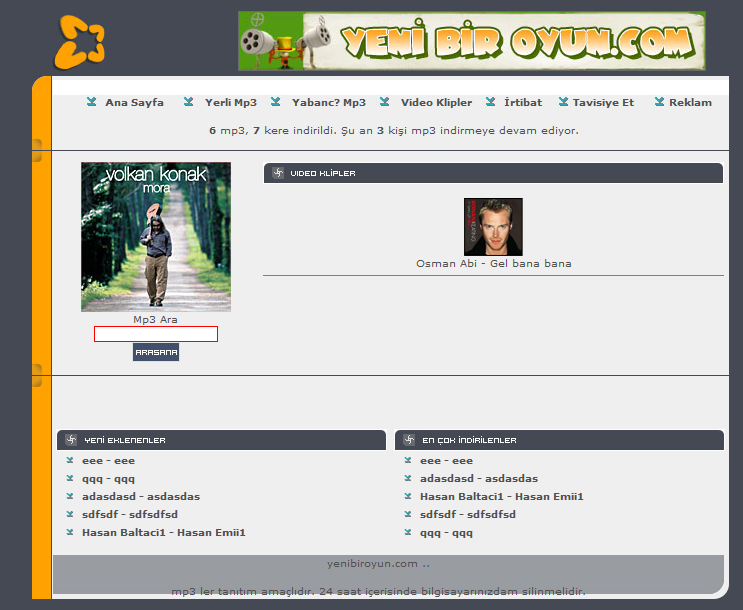
Task: Open eee - eee in En Çok İndirilenler
Action: pyautogui.click(x=446, y=461)
